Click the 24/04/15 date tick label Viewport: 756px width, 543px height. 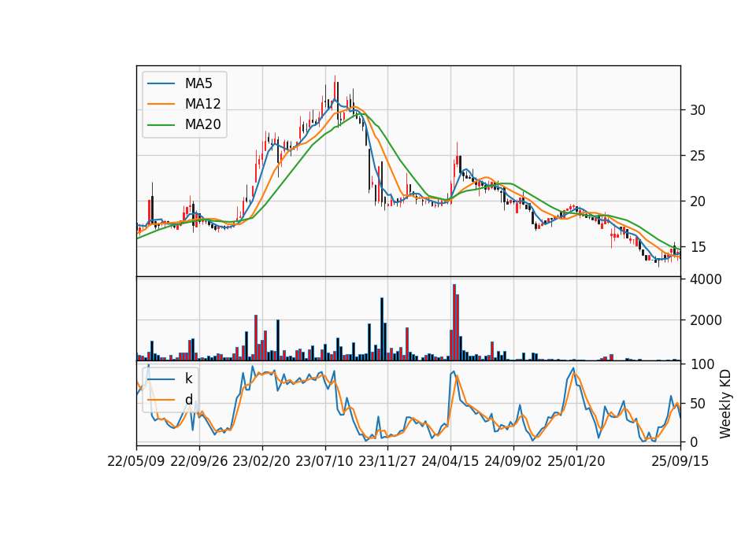click(450, 461)
